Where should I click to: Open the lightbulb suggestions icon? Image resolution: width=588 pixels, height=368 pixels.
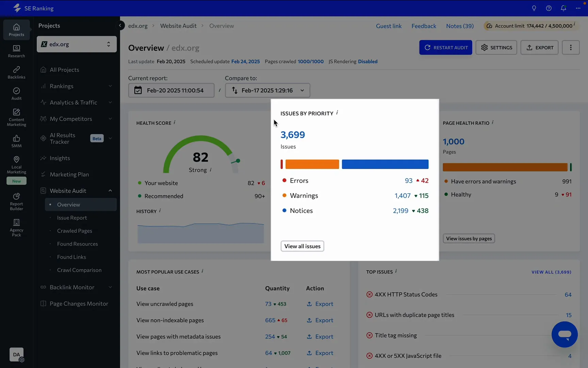[x=534, y=8]
